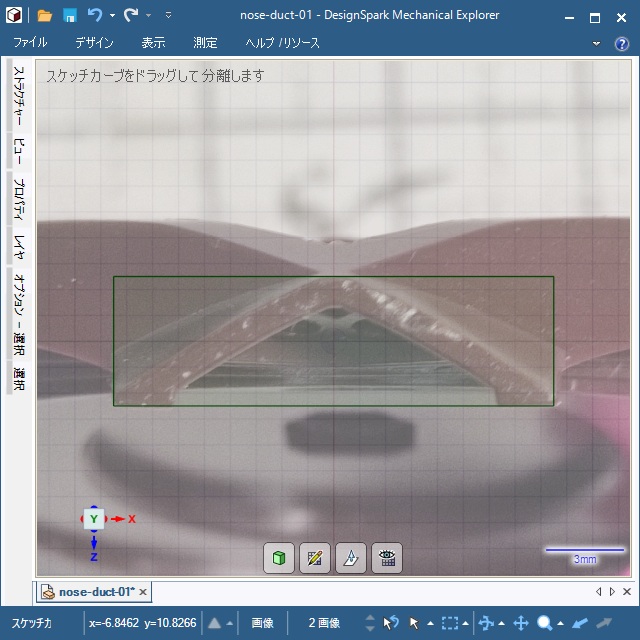Click the Help question mark icon
The height and width of the screenshot is (640, 640).
pos(623,43)
